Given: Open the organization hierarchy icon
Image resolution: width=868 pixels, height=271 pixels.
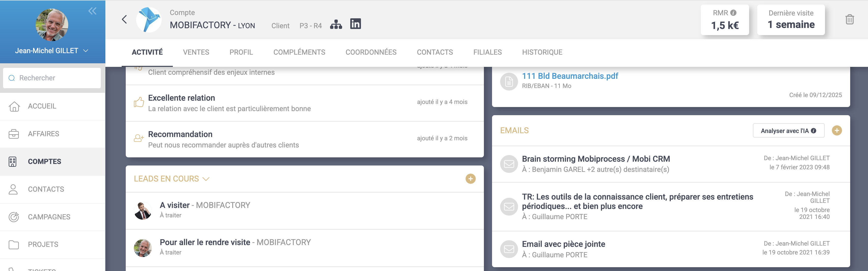Looking at the screenshot, I should (x=335, y=24).
